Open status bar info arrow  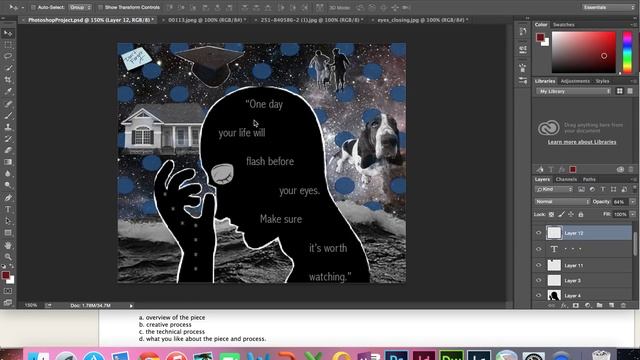pyautogui.click(x=131, y=305)
